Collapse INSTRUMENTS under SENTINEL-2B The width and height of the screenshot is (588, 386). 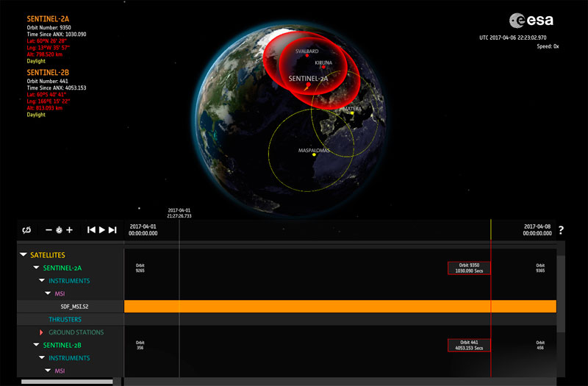[x=42, y=358]
